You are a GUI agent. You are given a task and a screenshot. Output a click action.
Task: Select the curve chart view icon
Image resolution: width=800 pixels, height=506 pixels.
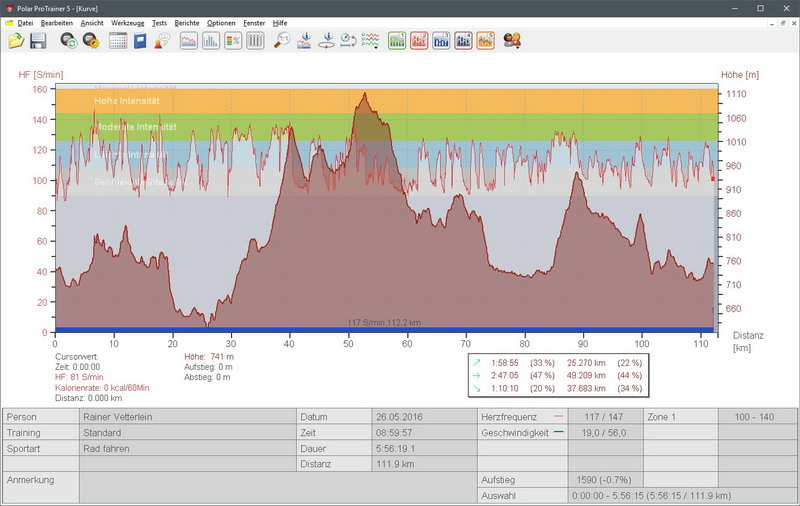coord(188,41)
